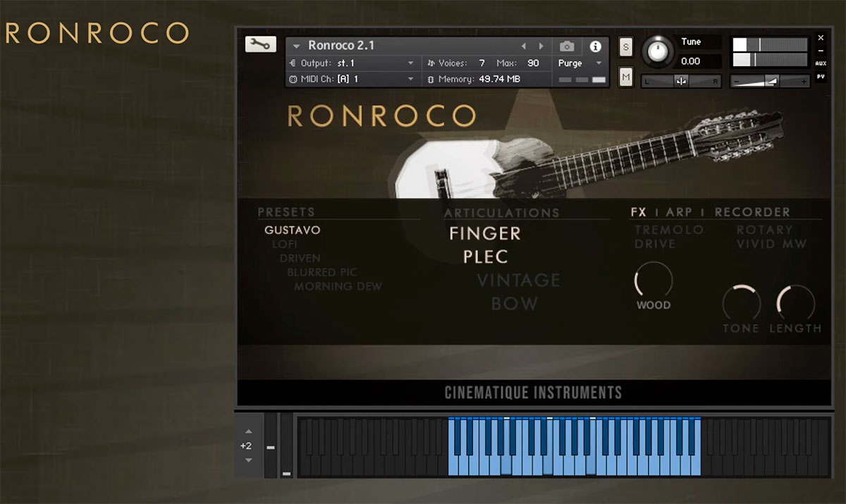This screenshot has height=504, width=846.
Task: Toggle the PLEC articulation
Action: point(486,257)
